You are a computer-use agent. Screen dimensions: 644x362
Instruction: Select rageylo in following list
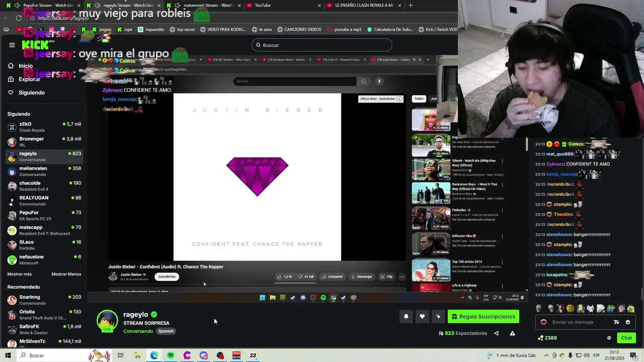(44, 156)
